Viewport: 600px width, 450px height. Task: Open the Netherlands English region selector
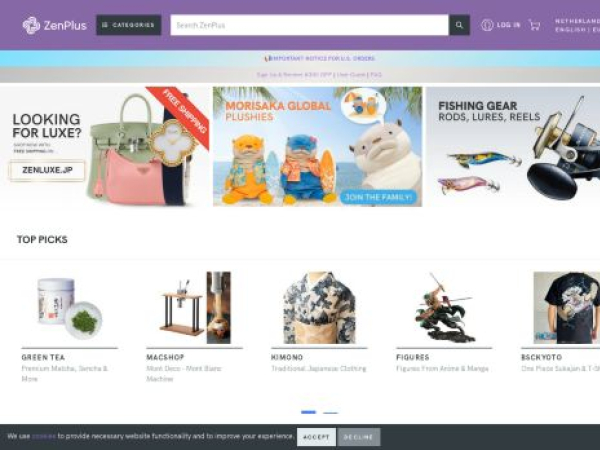(x=577, y=25)
